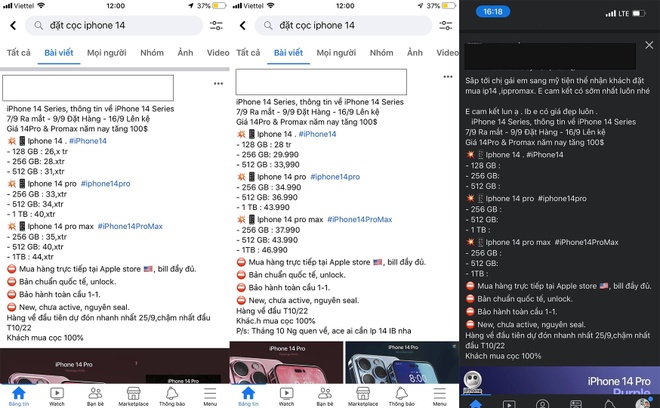This screenshot has width=660, height=408.
Task: Tap 'Bảo hành toàn cầu 1-1.' in right post
Action: (x=517, y=312)
